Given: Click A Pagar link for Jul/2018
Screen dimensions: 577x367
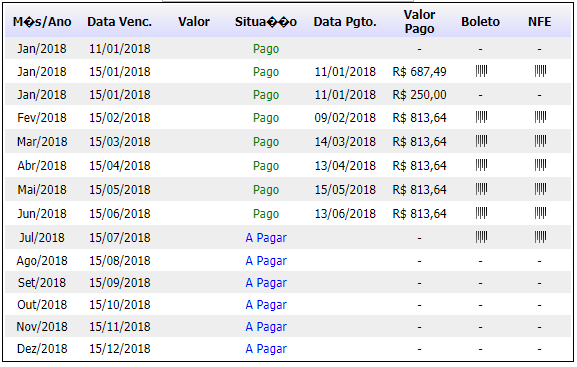Looking at the screenshot, I should point(266,238).
